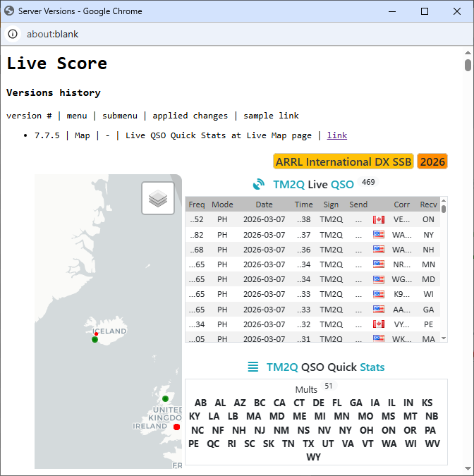
Task: Click the list icon beside QSO Quick Stats
Action: [x=253, y=367]
